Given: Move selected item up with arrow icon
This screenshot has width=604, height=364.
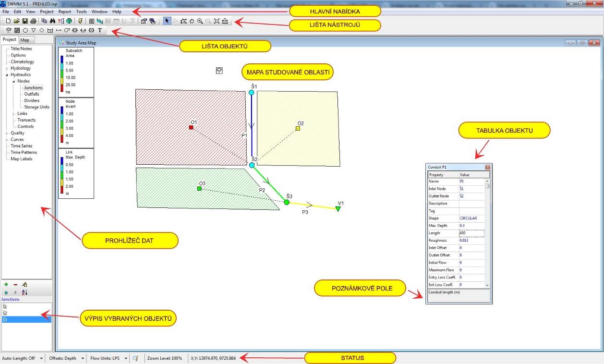Looking at the screenshot, I should click(x=6, y=292).
